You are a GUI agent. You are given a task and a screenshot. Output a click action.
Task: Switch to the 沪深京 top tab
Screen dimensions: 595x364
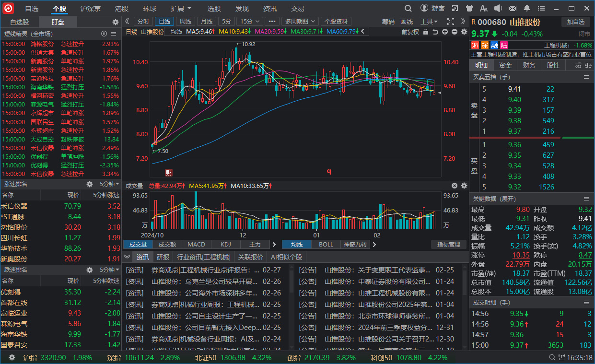(90, 8)
